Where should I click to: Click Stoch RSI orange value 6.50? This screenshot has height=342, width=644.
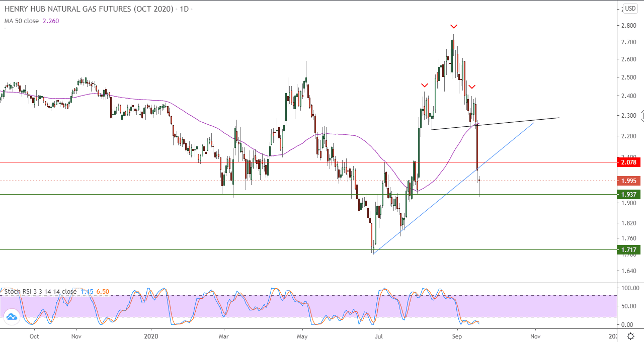[x=102, y=291]
